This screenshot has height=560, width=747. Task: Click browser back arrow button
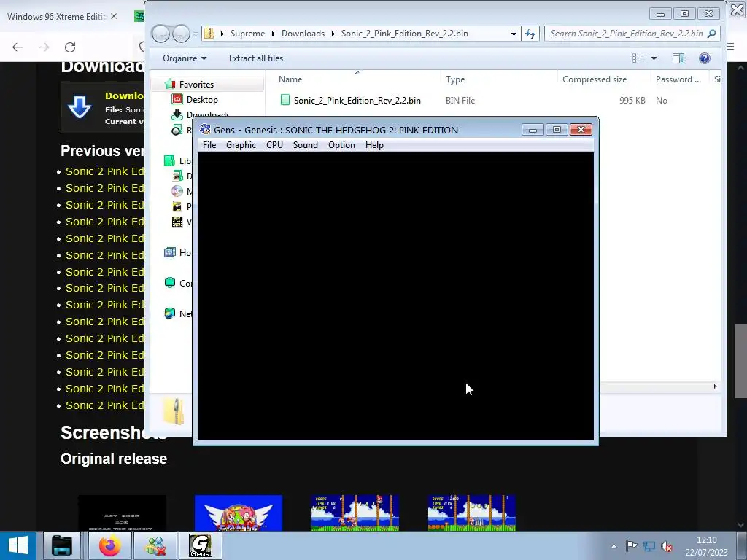(x=18, y=47)
